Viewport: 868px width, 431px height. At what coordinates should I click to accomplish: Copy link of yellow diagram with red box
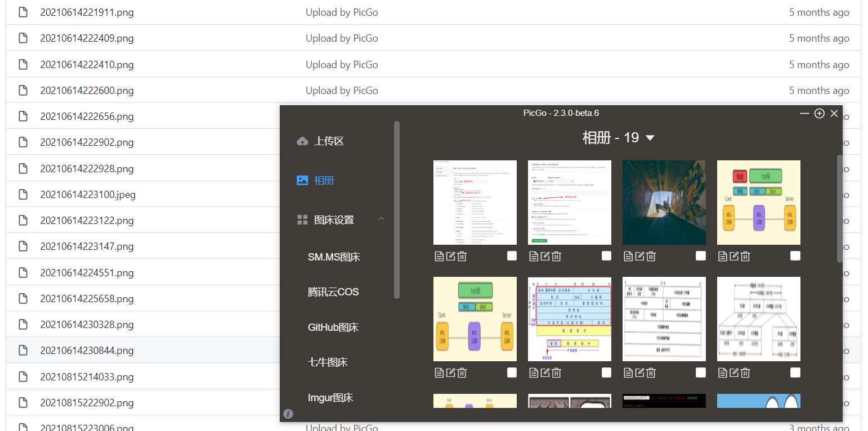tap(723, 257)
